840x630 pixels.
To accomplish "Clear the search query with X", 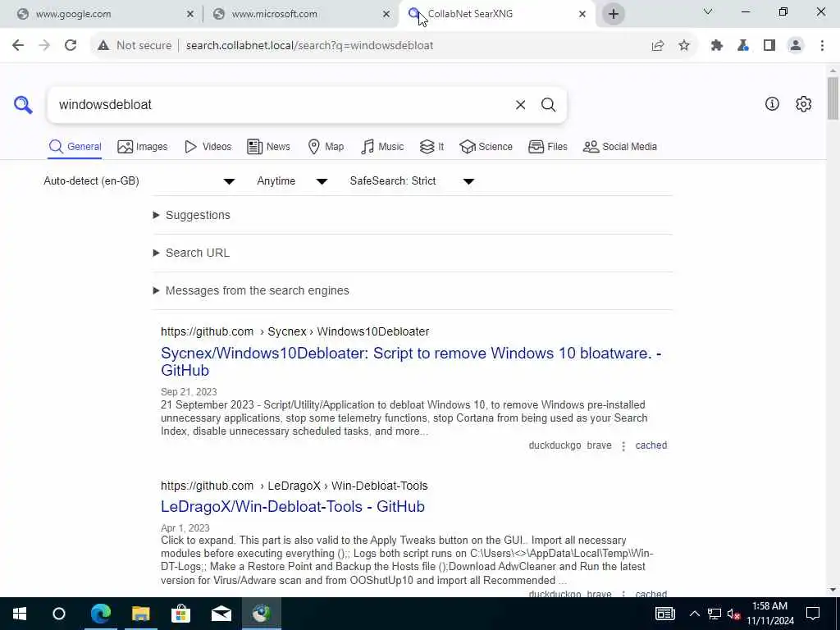I will click(520, 104).
